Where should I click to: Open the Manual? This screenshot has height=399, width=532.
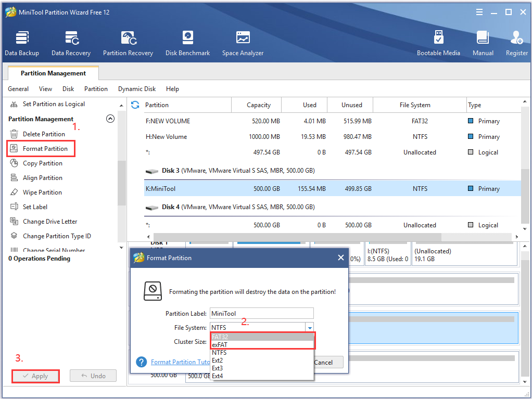(x=483, y=42)
